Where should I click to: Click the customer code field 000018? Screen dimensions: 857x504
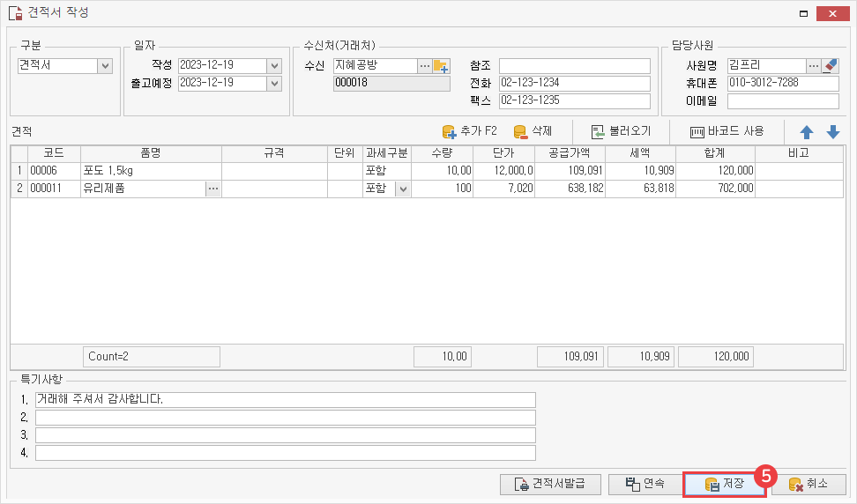click(391, 84)
